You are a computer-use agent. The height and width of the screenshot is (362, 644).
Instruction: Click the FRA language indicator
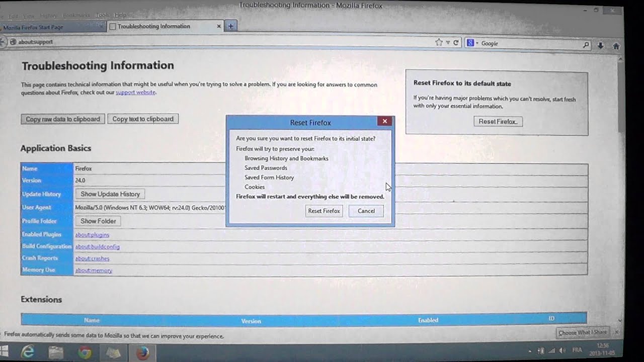[578, 350]
